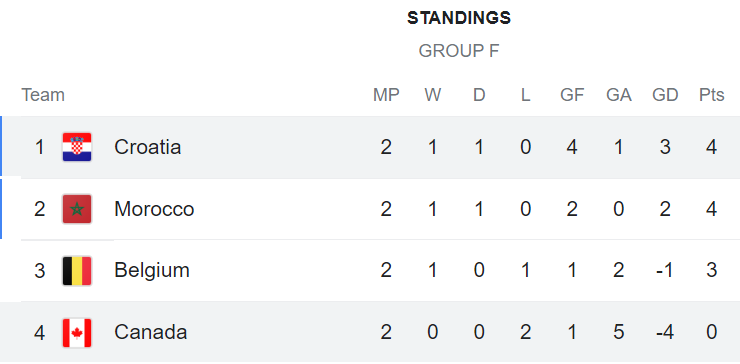
Task: Click the GROUP F subtitle
Action: coord(459,51)
